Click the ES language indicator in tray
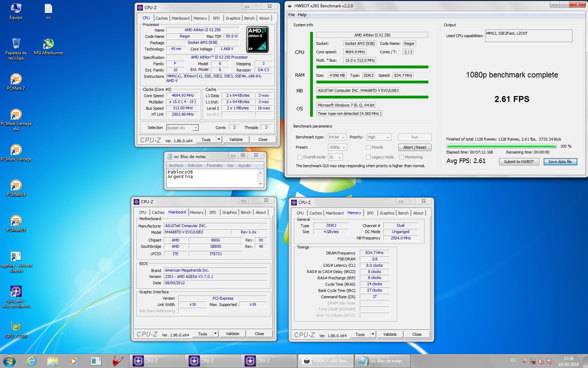This screenshot has height=368, width=588. click(x=513, y=360)
